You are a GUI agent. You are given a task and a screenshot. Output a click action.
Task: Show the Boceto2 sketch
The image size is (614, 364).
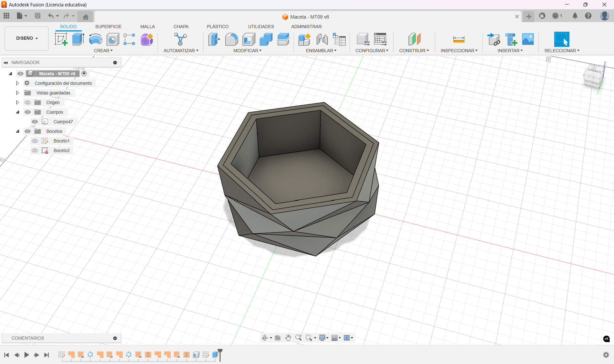pos(35,150)
